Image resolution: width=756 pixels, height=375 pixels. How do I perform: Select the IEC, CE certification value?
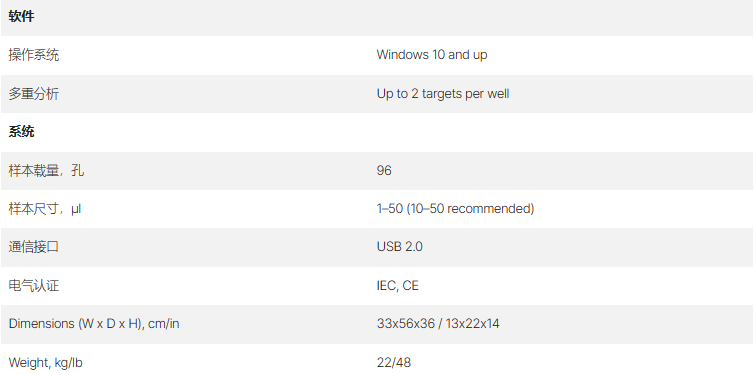click(x=397, y=285)
